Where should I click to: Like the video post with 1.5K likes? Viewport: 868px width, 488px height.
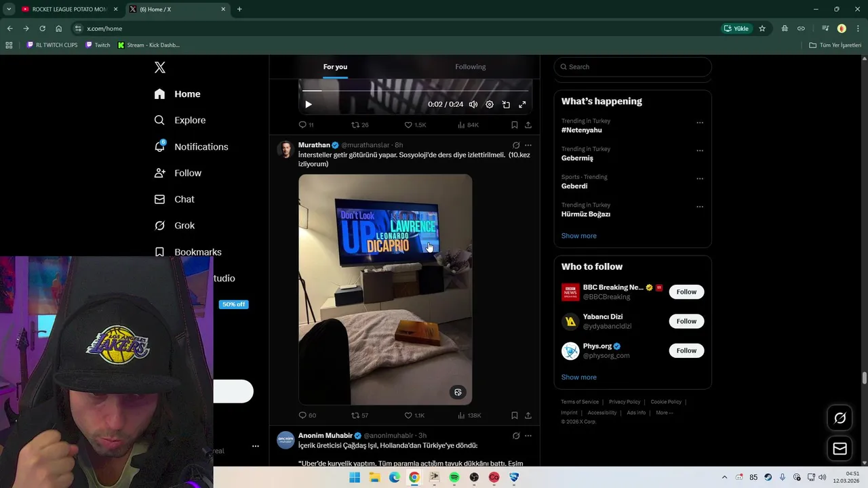click(416, 125)
